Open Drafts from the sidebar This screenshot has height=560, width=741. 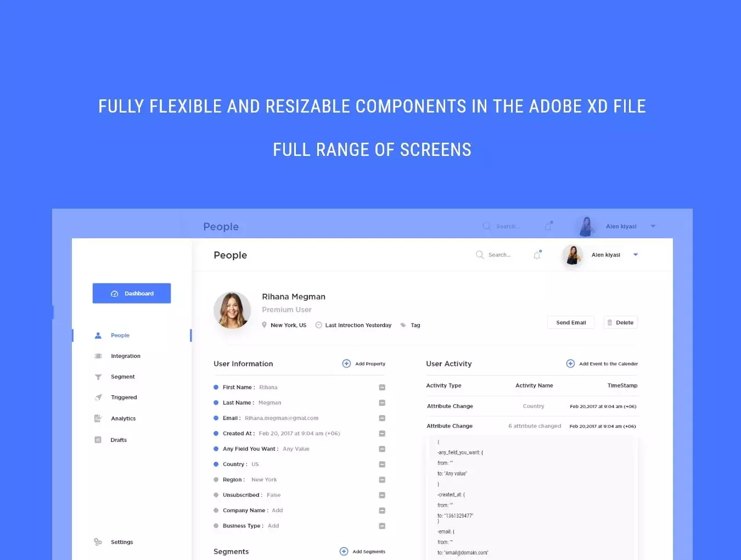coord(119,440)
